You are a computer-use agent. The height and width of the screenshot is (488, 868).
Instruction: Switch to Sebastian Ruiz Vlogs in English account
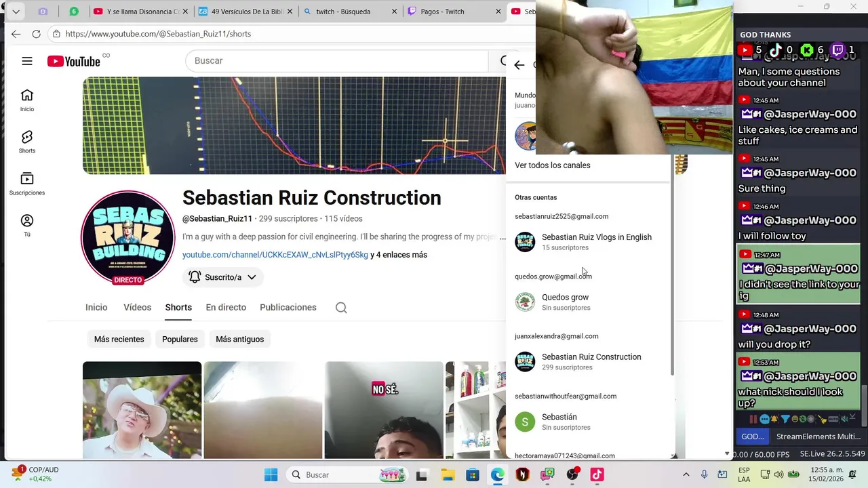tap(589, 242)
